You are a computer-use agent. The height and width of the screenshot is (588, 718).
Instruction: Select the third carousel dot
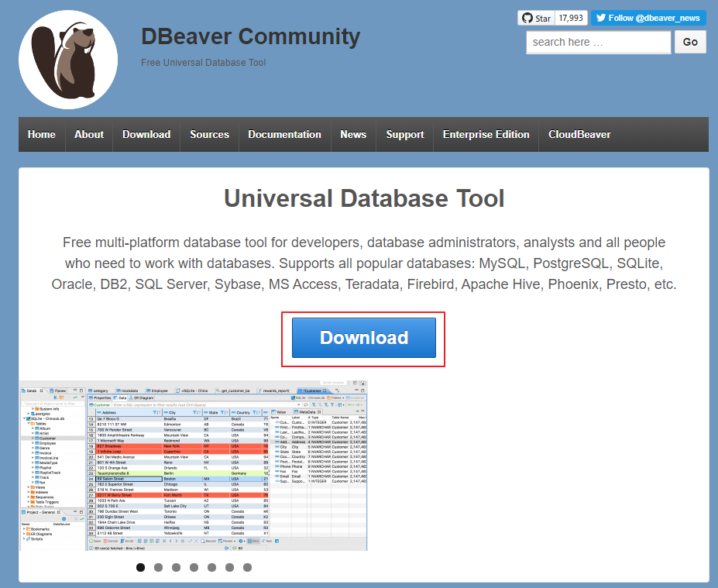pyautogui.click(x=177, y=567)
